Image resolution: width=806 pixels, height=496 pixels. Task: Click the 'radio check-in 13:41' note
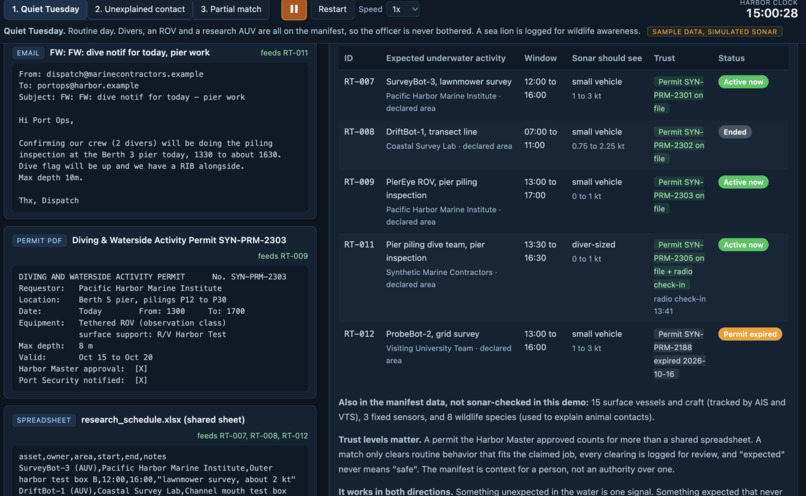click(679, 305)
